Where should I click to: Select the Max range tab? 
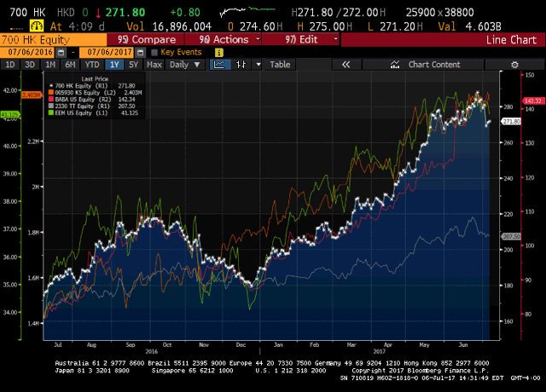154,65
